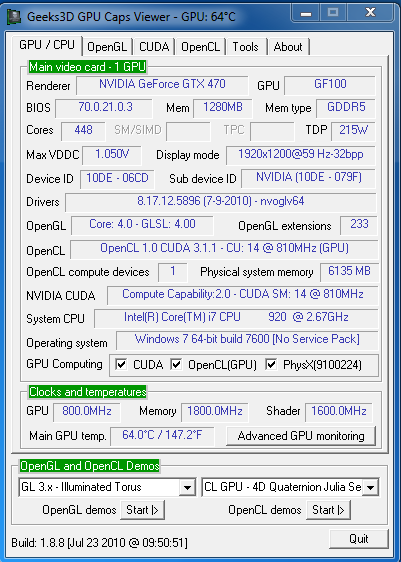Click the Max VDDC value 1.050V
This screenshot has height=562, width=401.
112,155
